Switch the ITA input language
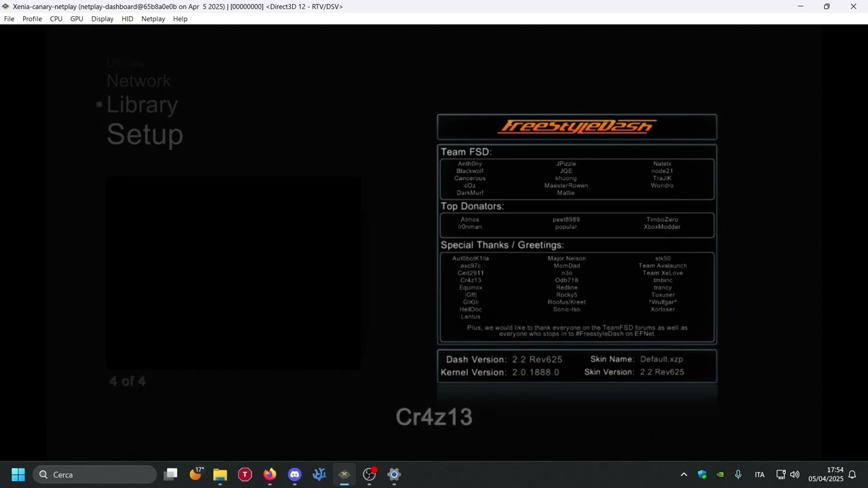This screenshot has width=868, height=488. pyautogui.click(x=759, y=474)
